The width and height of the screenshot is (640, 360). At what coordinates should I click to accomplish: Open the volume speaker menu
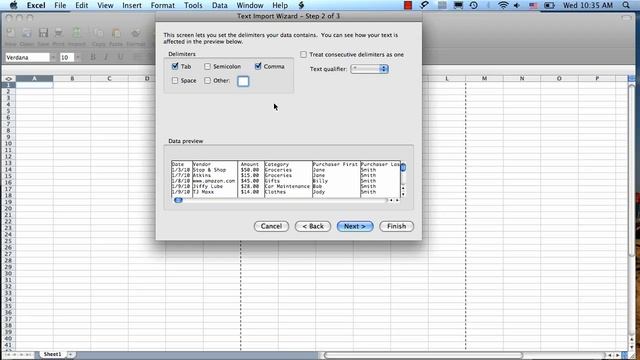tap(517, 5)
